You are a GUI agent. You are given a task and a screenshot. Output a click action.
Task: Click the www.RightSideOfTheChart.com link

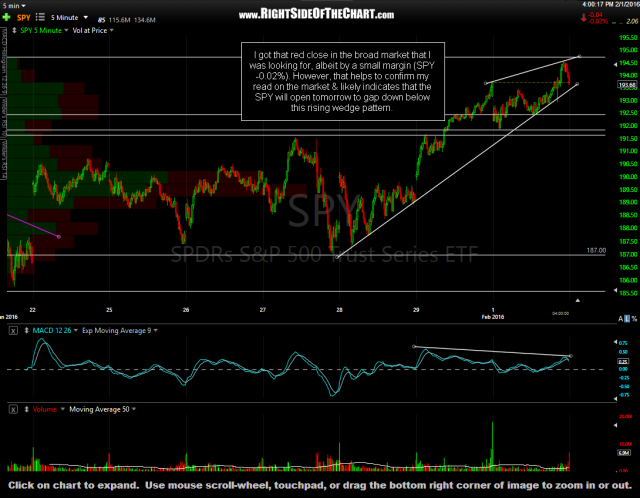pos(316,15)
